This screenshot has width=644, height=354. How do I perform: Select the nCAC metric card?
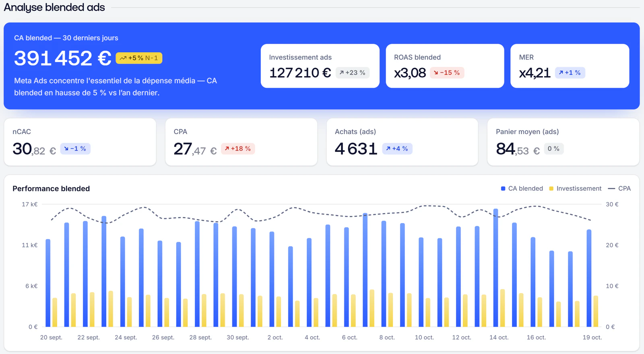tap(80, 142)
